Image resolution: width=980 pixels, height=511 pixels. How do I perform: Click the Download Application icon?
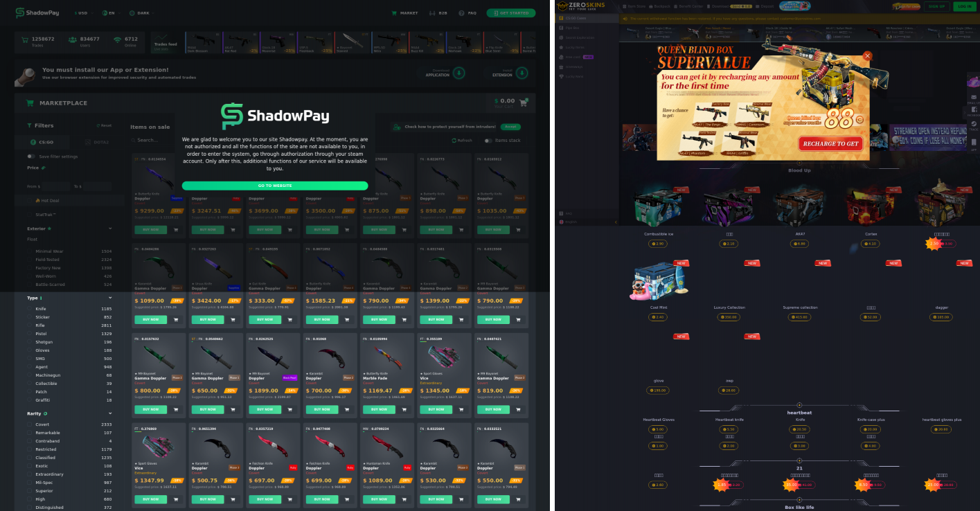click(x=459, y=73)
